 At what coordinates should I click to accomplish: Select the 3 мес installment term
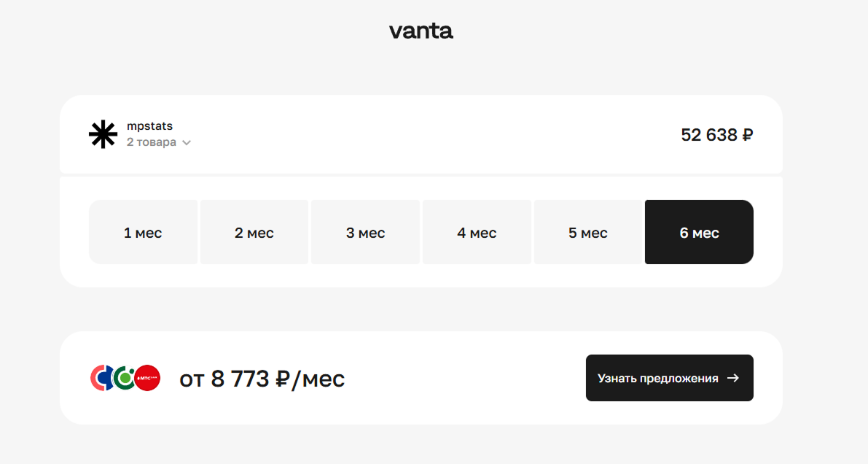pyautogui.click(x=365, y=232)
